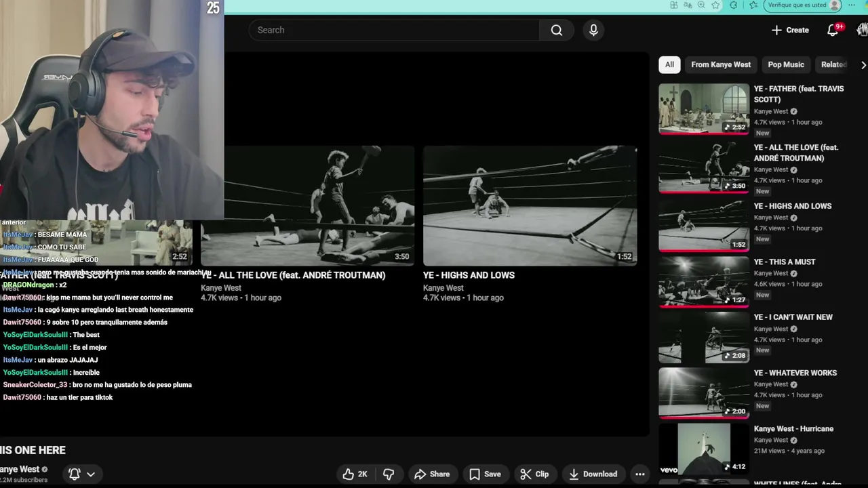This screenshot has height=488, width=868.
Task: Open the browser extensions puzzle icon
Action: pyautogui.click(x=733, y=5)
